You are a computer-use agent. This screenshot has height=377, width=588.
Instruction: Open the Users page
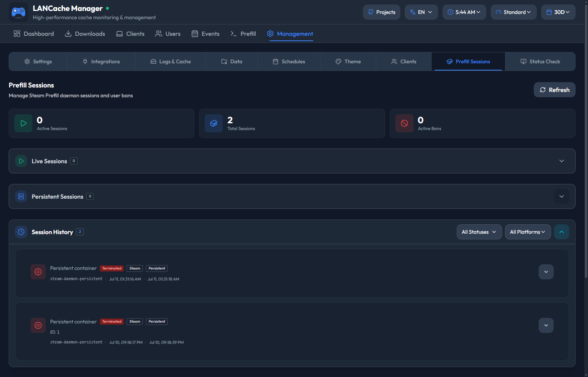point(168,34)
